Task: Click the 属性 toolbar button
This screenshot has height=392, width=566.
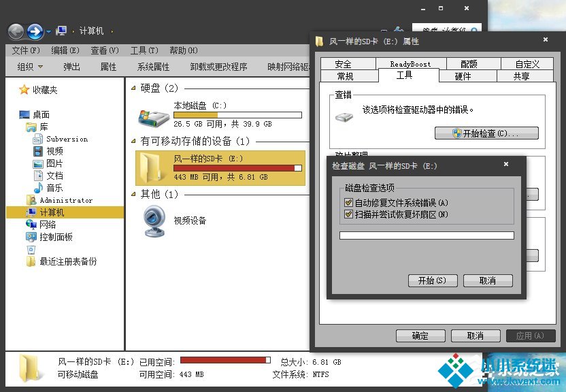Action: (x=108, y=67)
